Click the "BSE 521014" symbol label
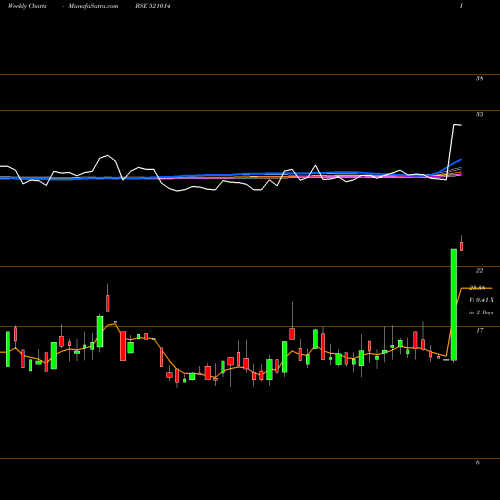Image resolution: width=500 pixels, height=500 pixels. [153, 6]
